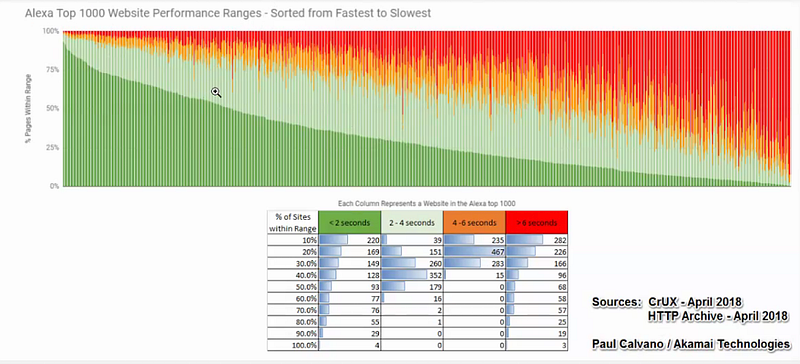
Task: Click the cell with value 39
Action: point(412,240)
